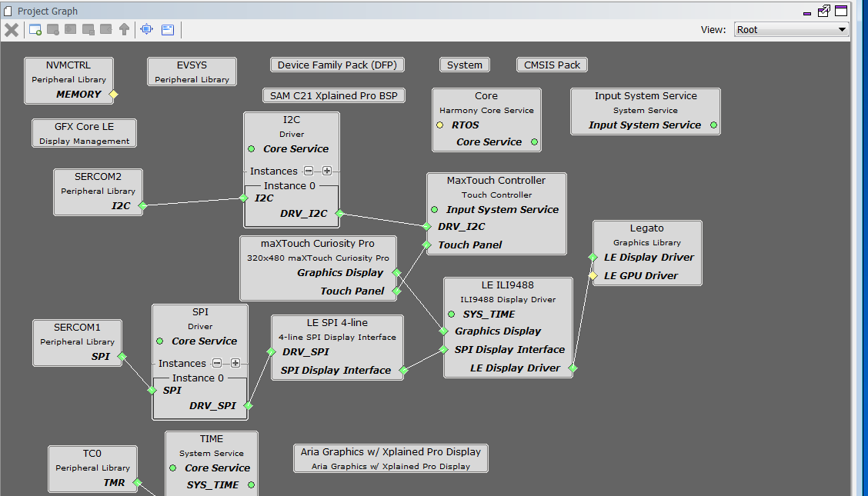Select the CMSIS Pack component
Viewport: 868px width, 496px height.
tap(552, 65)
